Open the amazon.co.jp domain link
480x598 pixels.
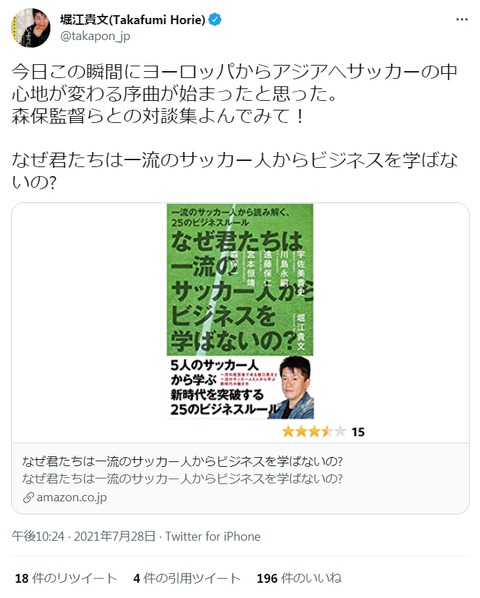[72, 497]
